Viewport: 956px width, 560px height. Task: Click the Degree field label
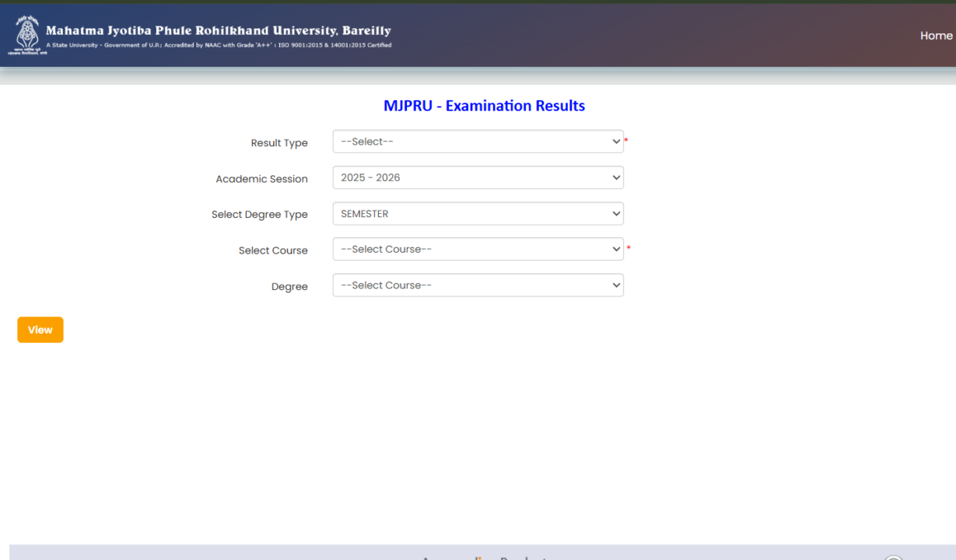[289, 286]
